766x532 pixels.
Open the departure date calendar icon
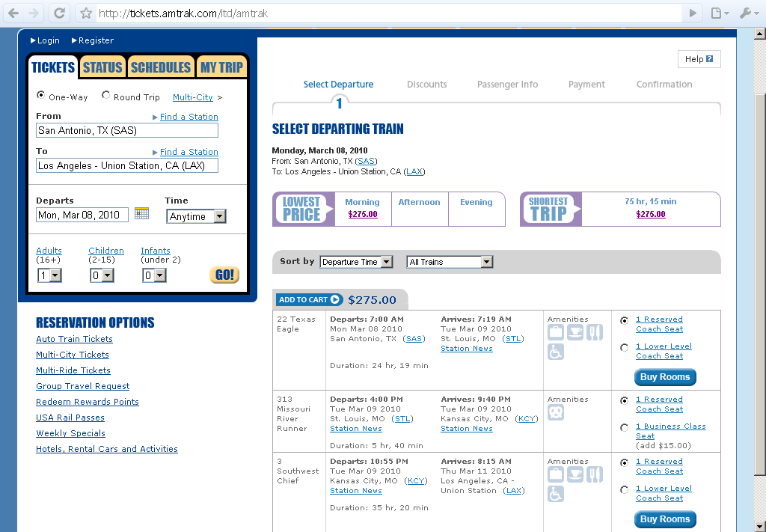[141, 213]
